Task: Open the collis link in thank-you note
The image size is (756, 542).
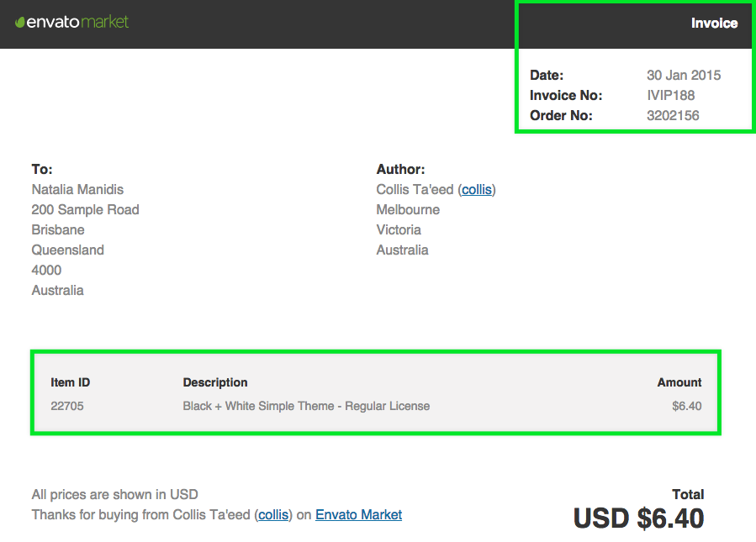Action: pyautogui.click(x=273, y=515)
